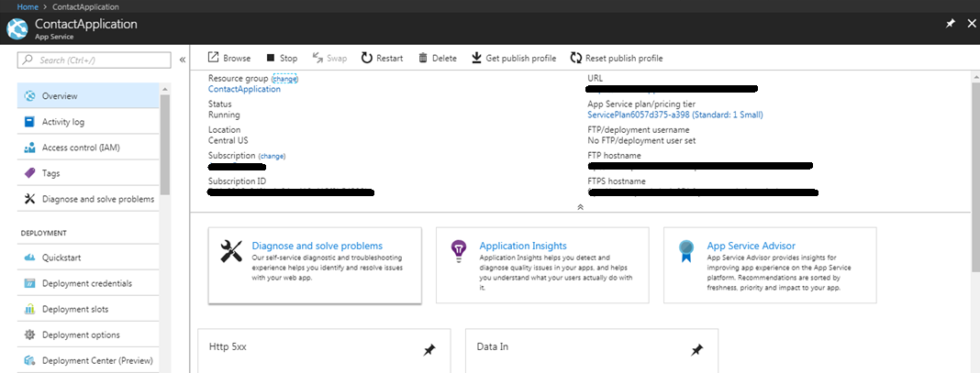Choose Reset publish profile text
The height and width of the screenshot is (373, 980).
pos(624,58)
